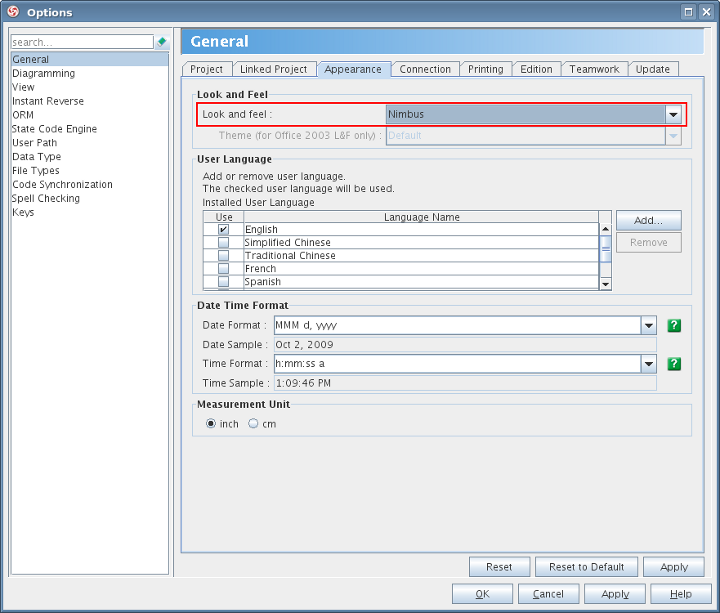Click the Date Format text field
This screenshot has width=720, height=613.
point(457,326)
